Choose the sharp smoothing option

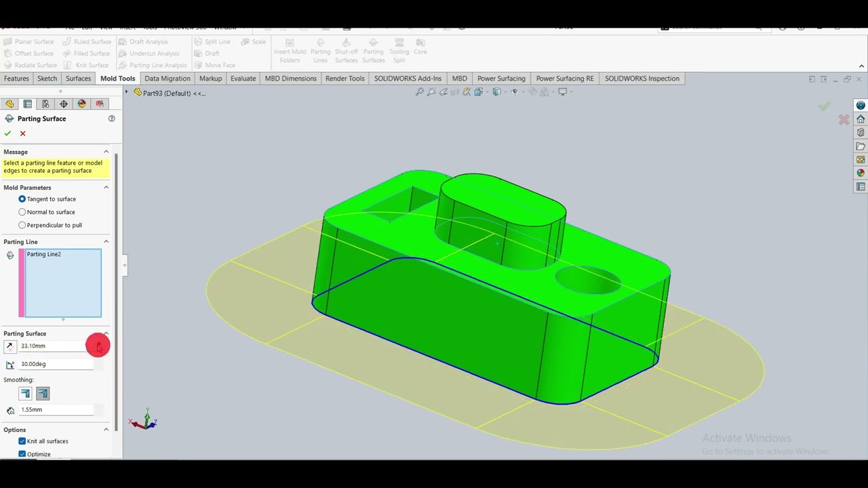click(26, 393)
